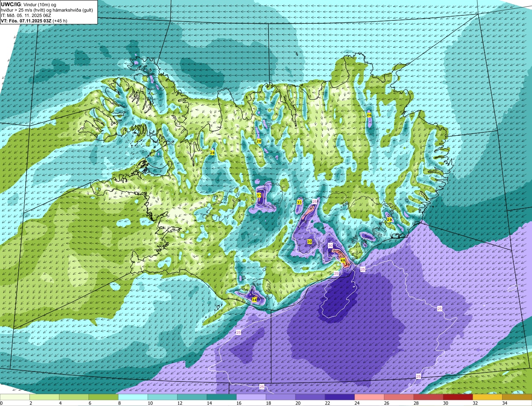The image size is (532, 406).
Task: Pick the 32–34 m/s yellow swatch
Action: [x=487, y=397]
